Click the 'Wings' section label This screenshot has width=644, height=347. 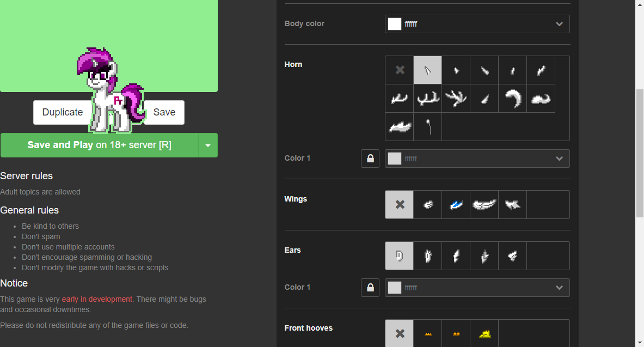tap(296, 199)
